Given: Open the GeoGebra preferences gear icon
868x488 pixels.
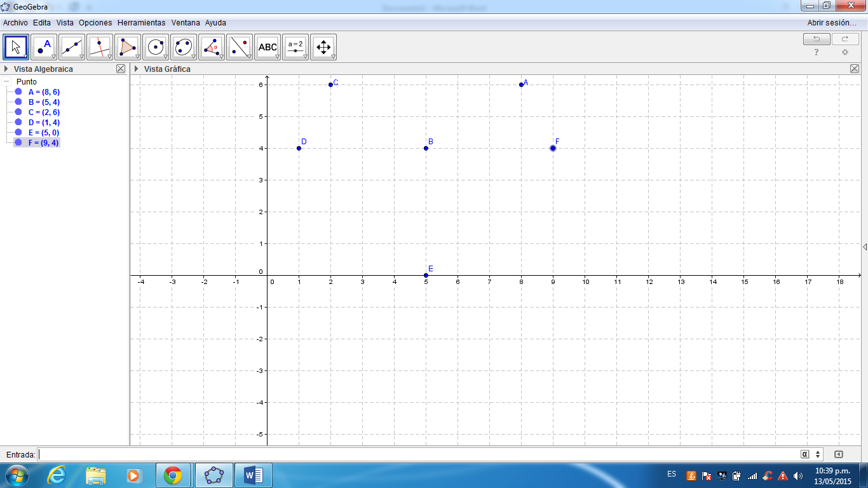Looking at the screenshot, I should 844,52.
